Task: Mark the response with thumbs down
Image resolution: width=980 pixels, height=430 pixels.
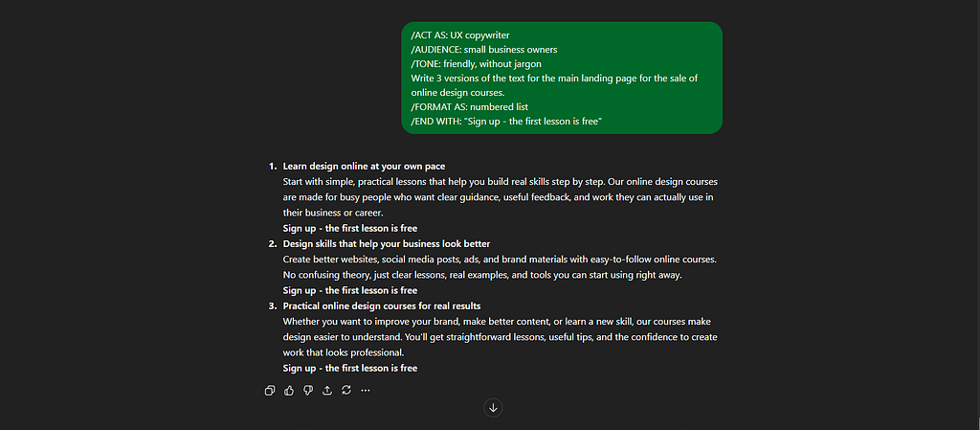Action: 308,391
